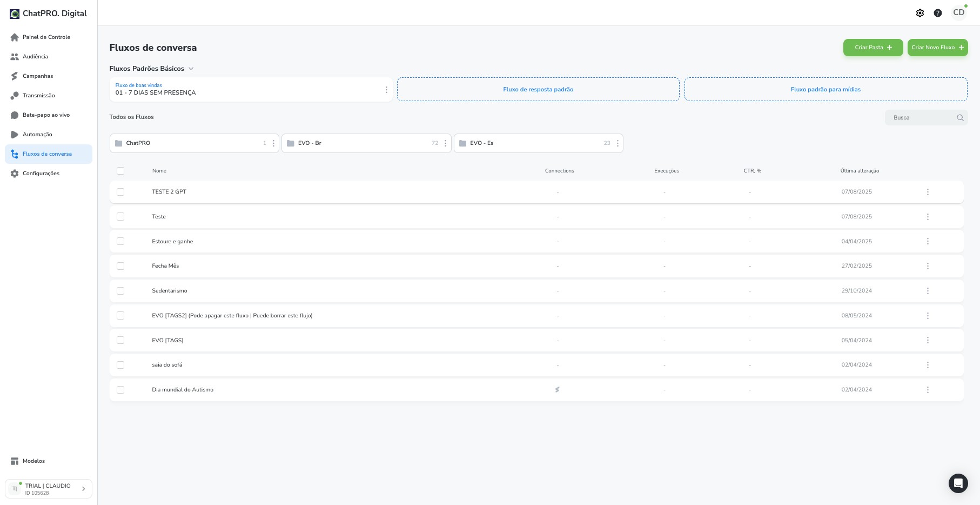Open row menu for Sedentarismo

[x=928, y=291]
